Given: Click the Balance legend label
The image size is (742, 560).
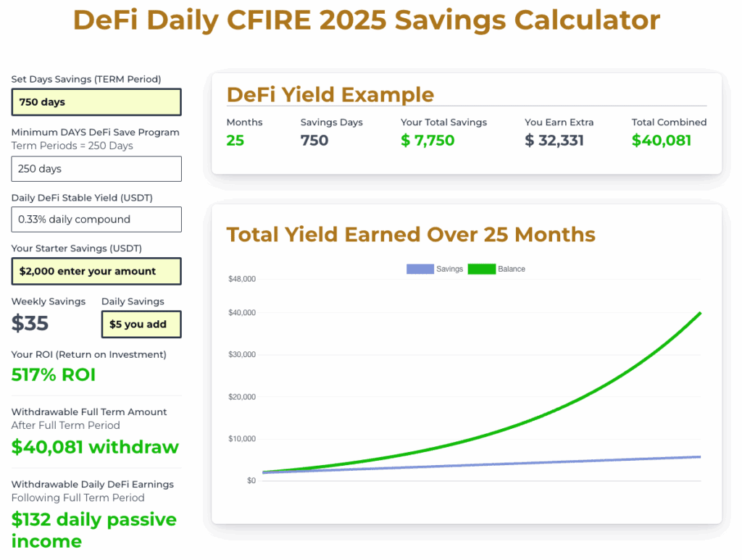Looking at the screenshot, I should click(x=512, y=269).
